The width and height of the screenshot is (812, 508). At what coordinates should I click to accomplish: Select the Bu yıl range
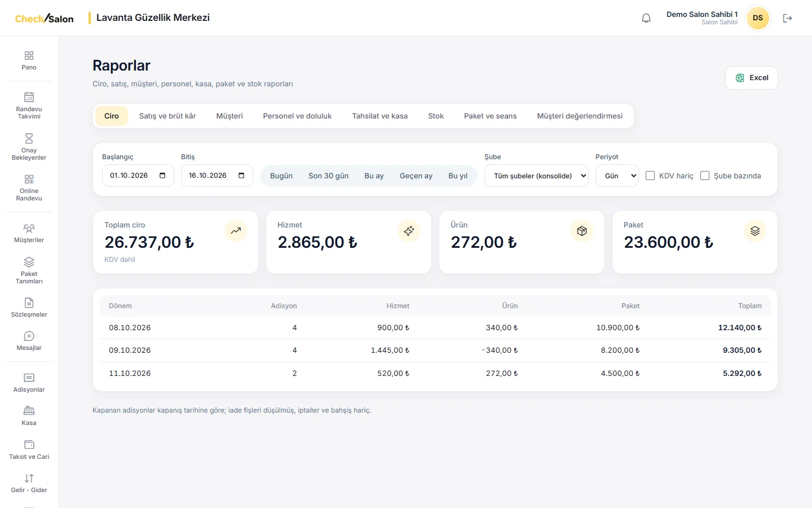[x=458, y=176]
